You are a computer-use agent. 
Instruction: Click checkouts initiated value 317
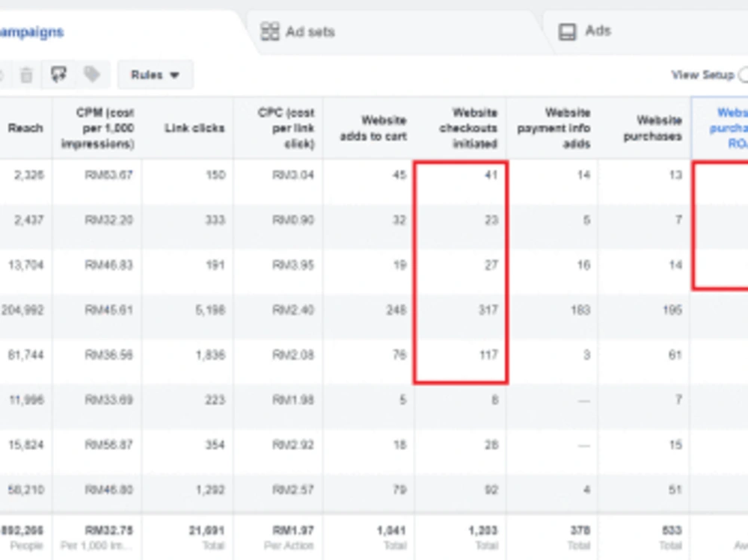coord(488,310)
